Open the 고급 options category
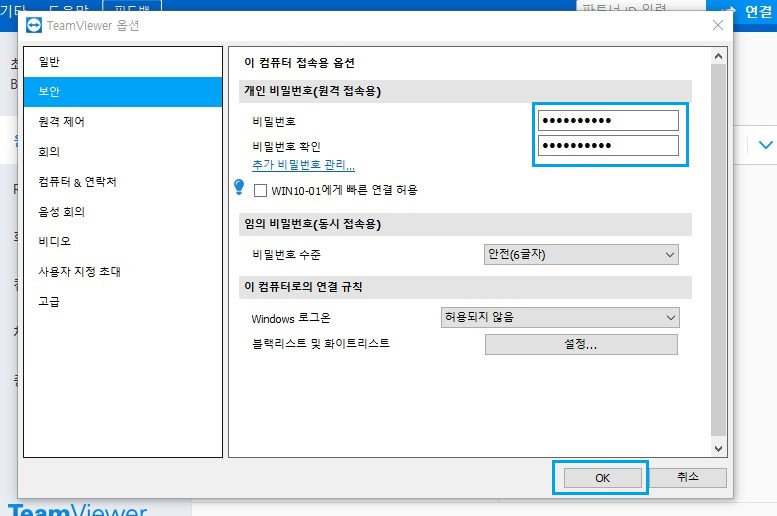777x516 pixels. pyautogui.click(x=123, y=301)
